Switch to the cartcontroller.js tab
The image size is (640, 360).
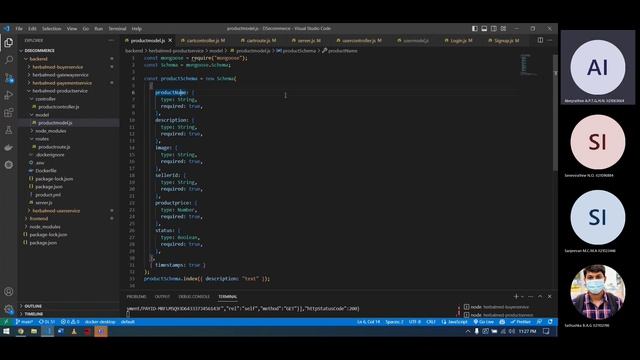click(203, 40)
